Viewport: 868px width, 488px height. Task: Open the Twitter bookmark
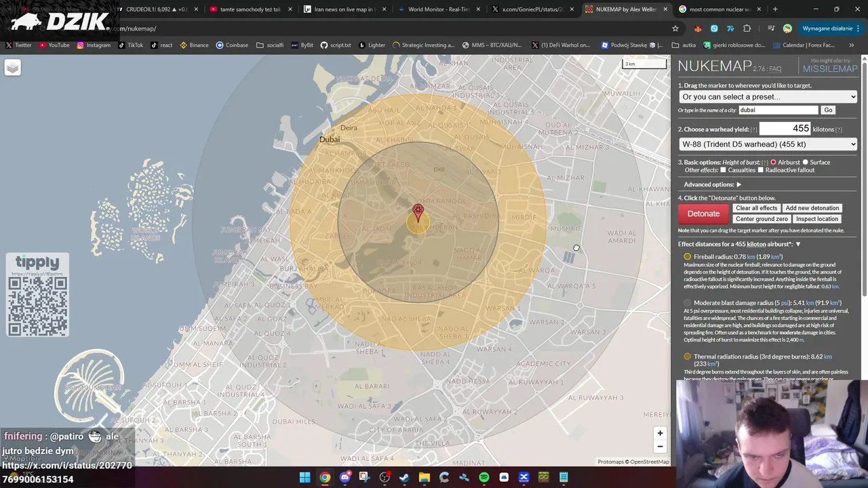(x=18, y=45)
